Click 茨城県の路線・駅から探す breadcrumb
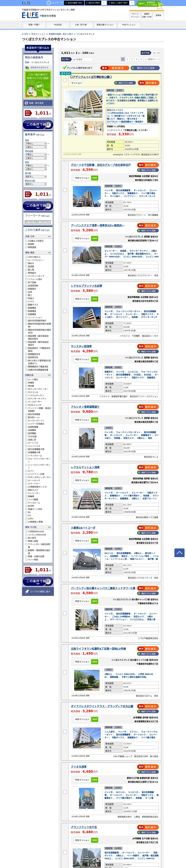The width and height of the screenshot is (186, 868). [61, 34]
